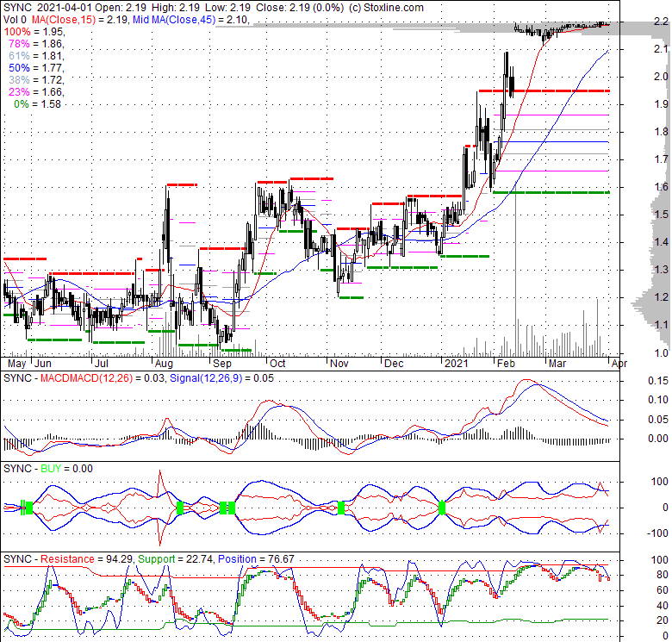Select the '50% = 1.77' retracement label
This screenshot has width=672, height=642.
click(x=36, y=68)
